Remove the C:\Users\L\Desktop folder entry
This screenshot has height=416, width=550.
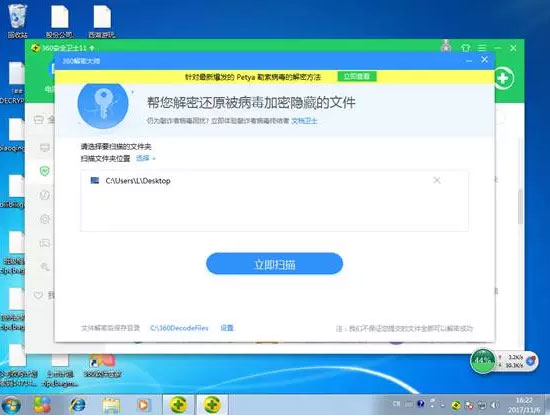pos(437,180)
